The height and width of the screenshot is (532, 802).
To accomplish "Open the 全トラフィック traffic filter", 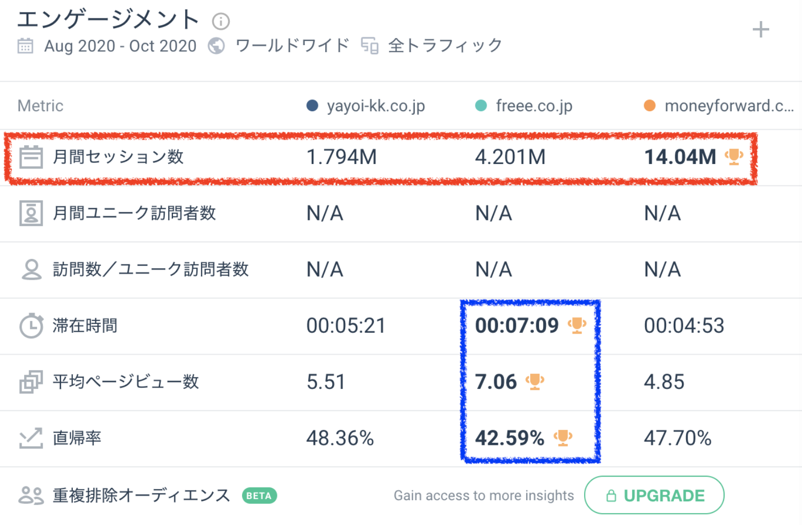I will pyautogui.click(x=445, y=46).
